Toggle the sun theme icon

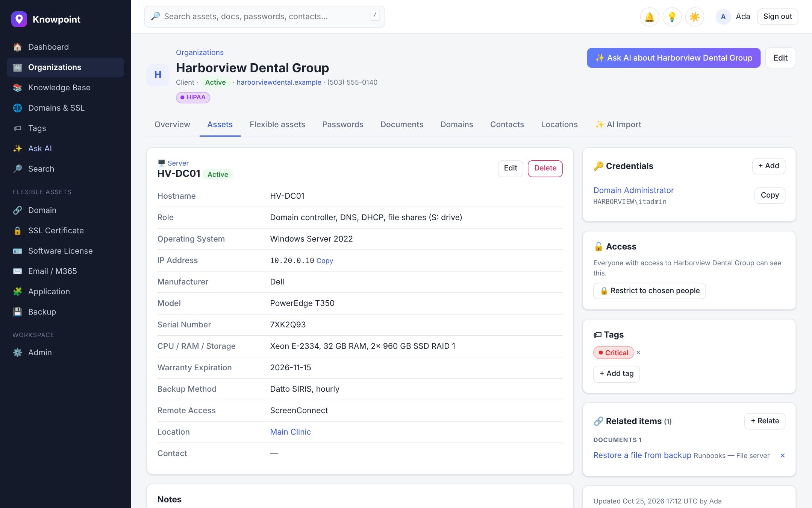coord(694,17)
